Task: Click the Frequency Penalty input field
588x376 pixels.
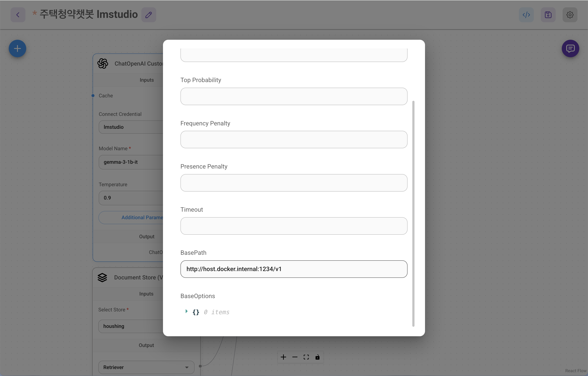Action: coord(294,139)
